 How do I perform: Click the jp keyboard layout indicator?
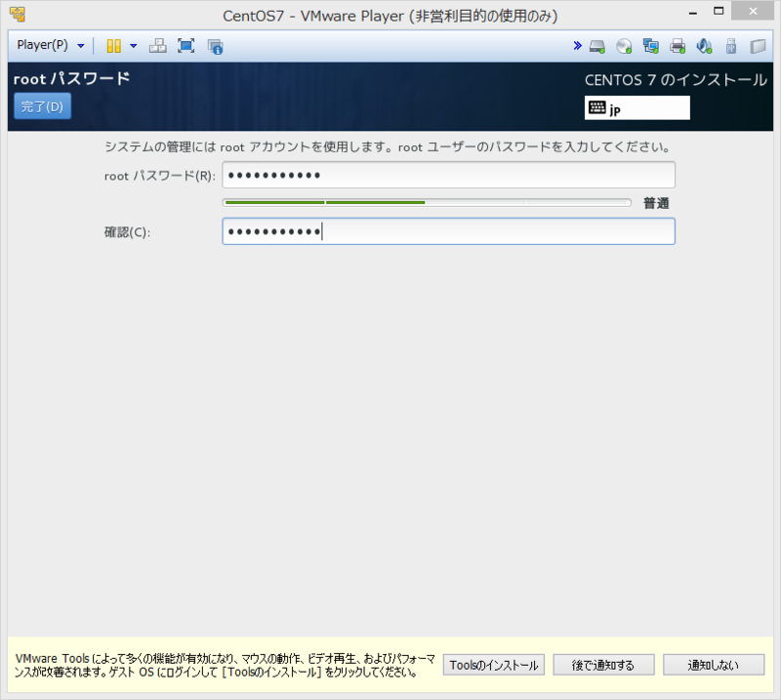(x=637, y=107)
